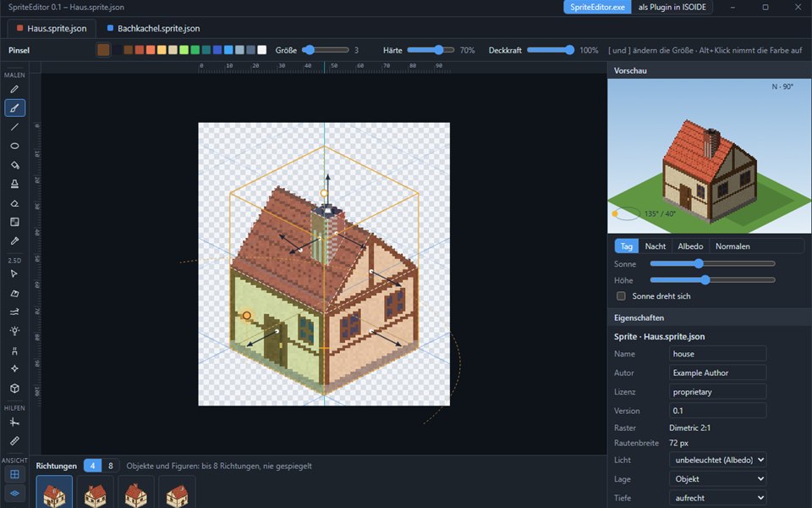This screenshot has width=812, height=508.
Task: Toggle the isometric diamond view button
Action: click(14, 493)
